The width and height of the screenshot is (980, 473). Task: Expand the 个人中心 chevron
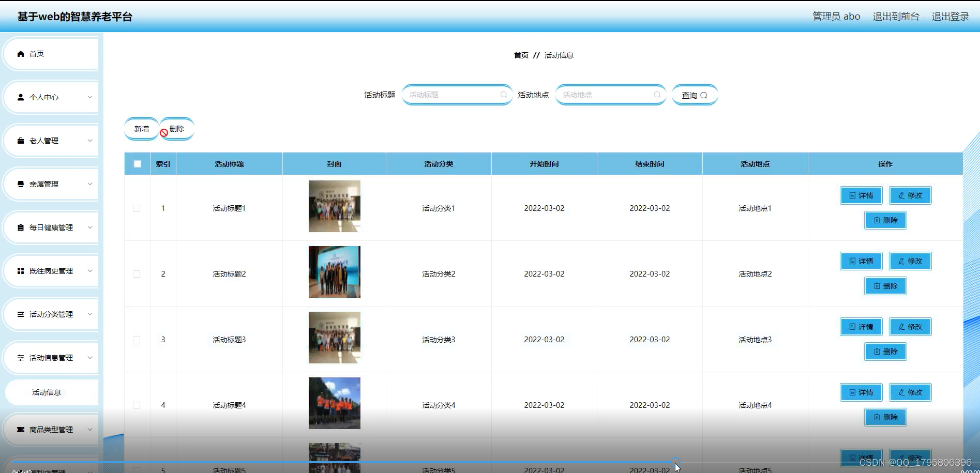pyautogui.click(x=90, y=97)
